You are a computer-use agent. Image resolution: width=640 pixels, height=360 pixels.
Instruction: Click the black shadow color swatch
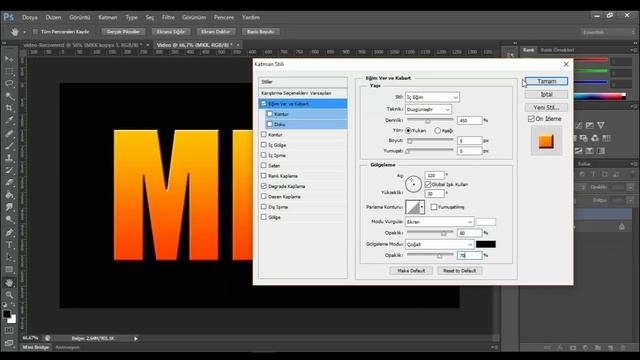point(486,244)
